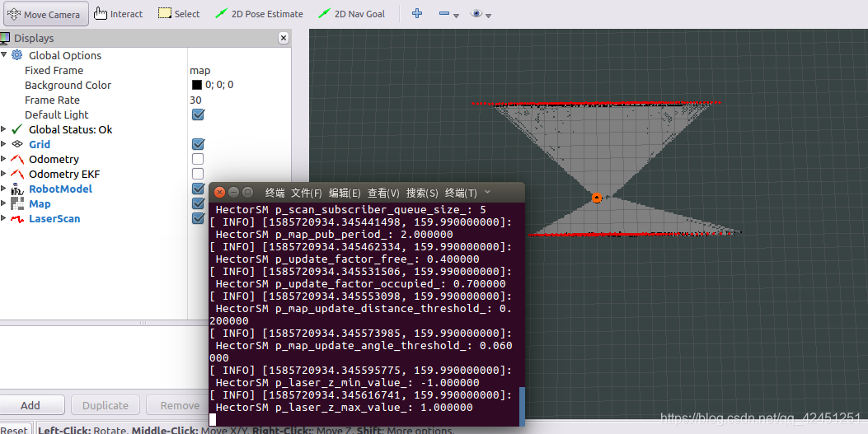This screenshot has width=868, height=434.
Task: Expand the LaserScan display node
Action: pos(4,218)
